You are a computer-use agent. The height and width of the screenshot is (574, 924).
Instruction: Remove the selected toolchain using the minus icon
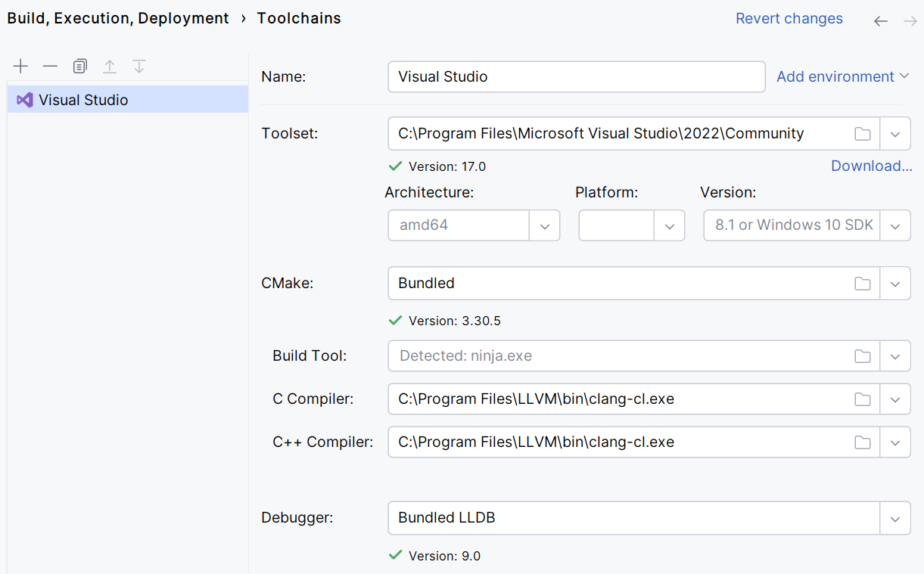pyautogui.click(x=50, y=66)
